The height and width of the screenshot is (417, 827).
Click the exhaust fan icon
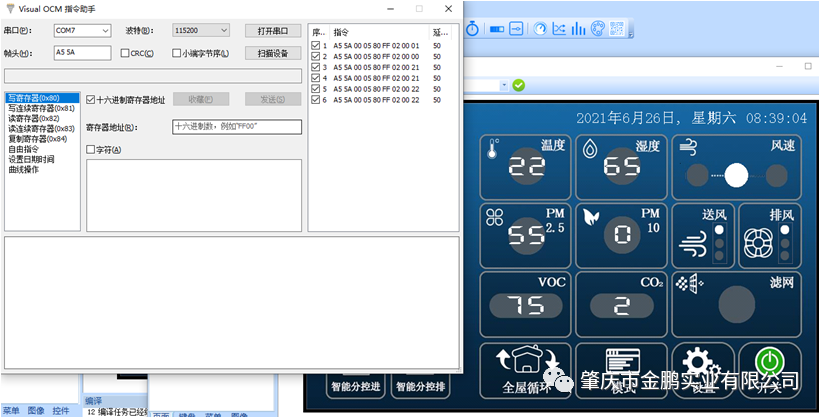761,241
